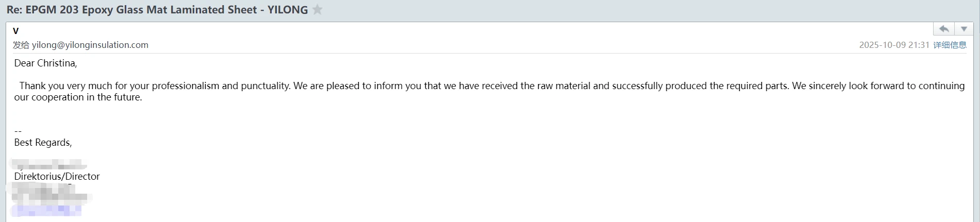Open the 详细信息 details link

(x=950, y=45)
